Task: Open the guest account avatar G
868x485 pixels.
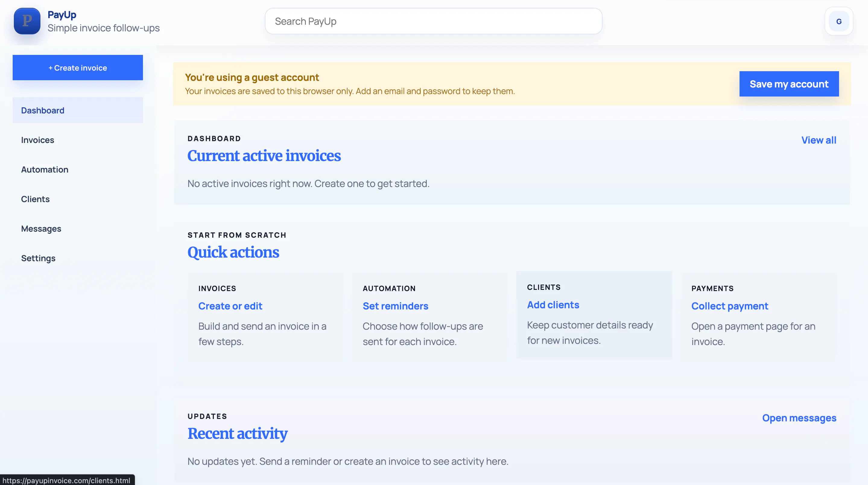Action: coord(839,21)
